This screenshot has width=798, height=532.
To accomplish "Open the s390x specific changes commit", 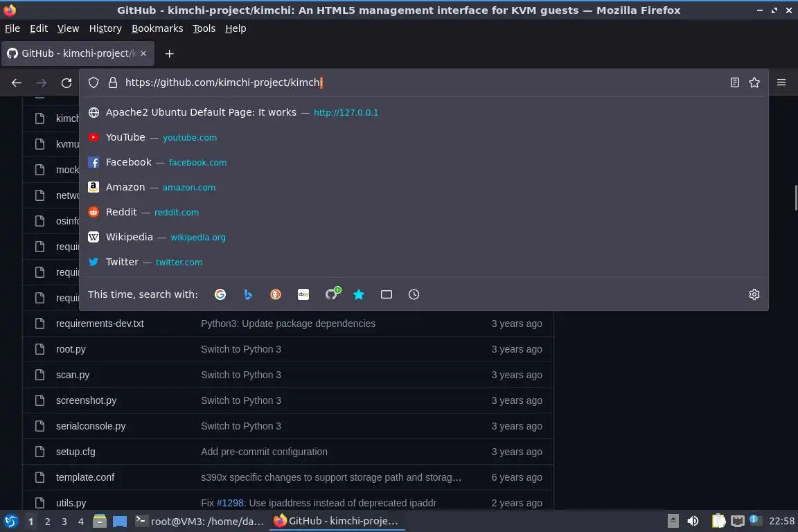I will point(331,477).
